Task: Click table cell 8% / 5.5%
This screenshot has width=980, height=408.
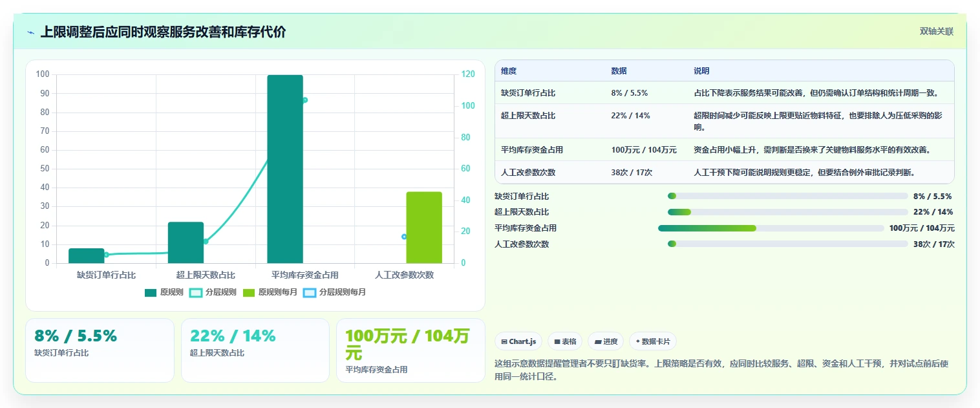Action: [629, 93]
